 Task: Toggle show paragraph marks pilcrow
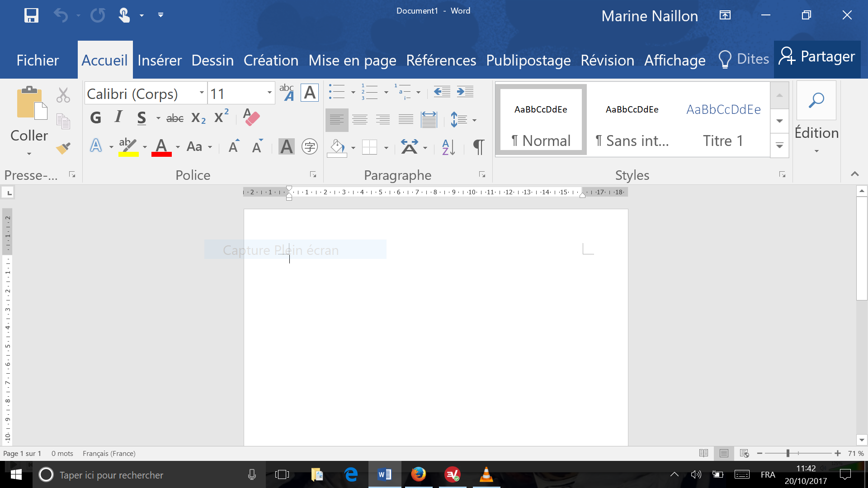[x=479, y=147]
